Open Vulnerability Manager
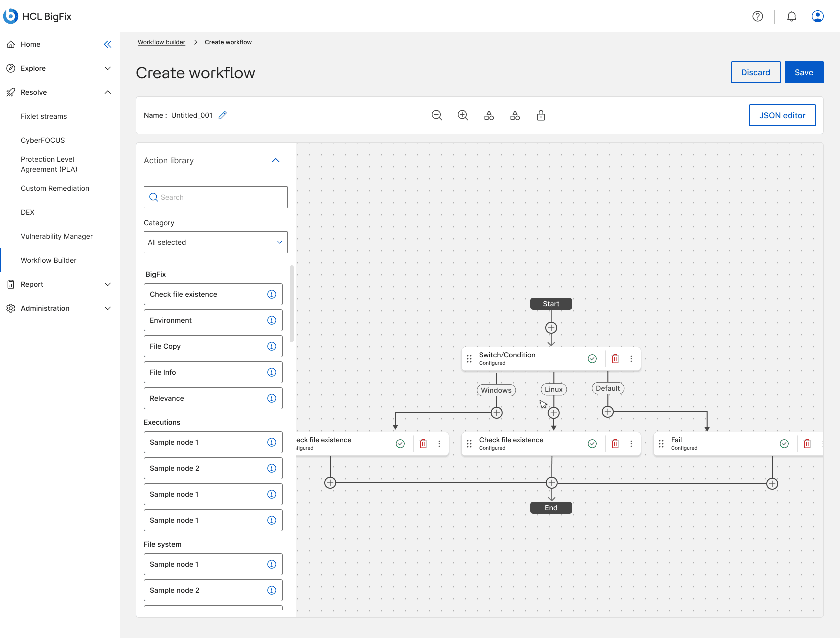The width and height of the screenshot is (840, 638). point(57,236)
